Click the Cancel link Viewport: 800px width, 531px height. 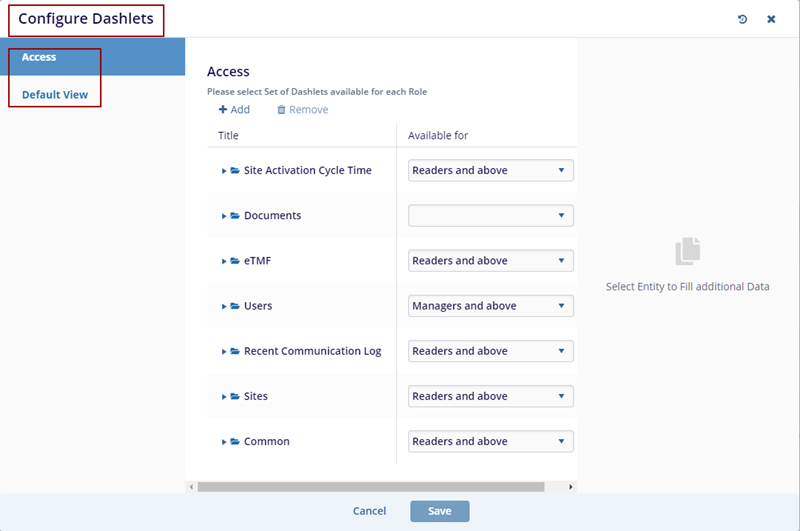click(369, 511)
